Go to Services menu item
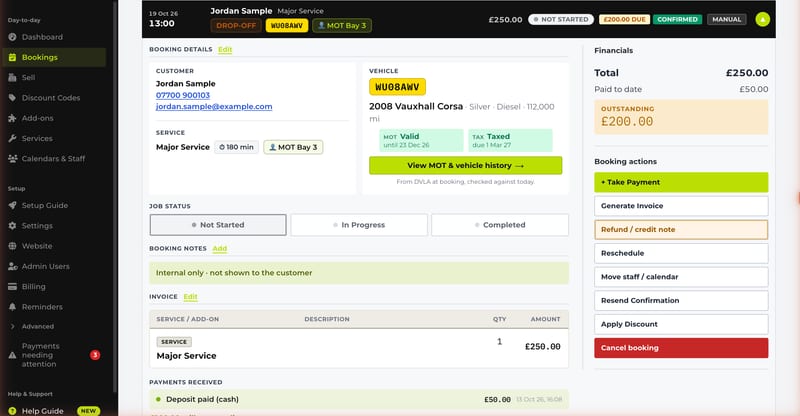 54,138
